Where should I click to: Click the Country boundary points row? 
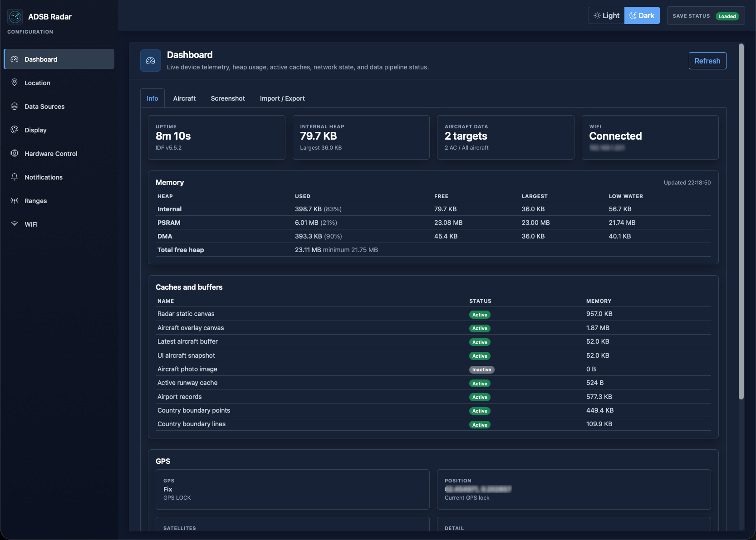(x=433, y=410)
